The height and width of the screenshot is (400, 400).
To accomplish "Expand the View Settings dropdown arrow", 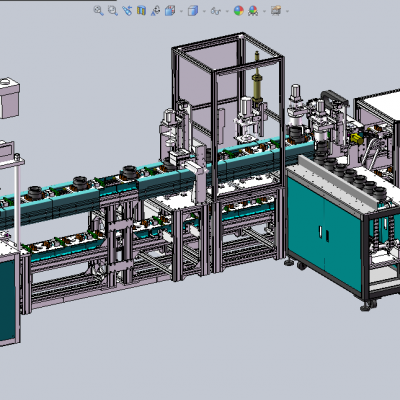I will point(287,11).
